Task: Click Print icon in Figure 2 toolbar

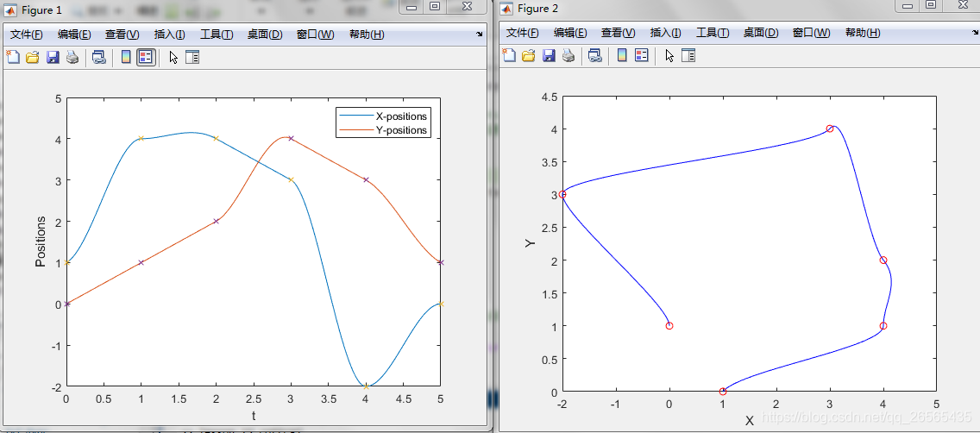Action: 569,55
